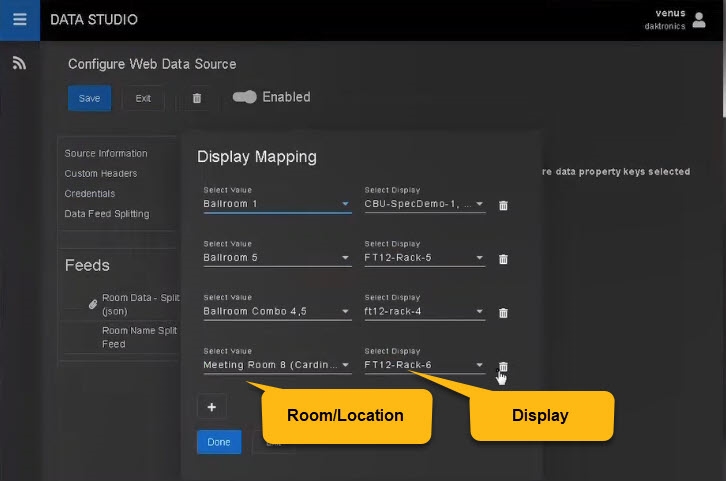Click the paperclip icon beside Room Data feed
Viewport: 726px width, 481px height.
point(92,303)
